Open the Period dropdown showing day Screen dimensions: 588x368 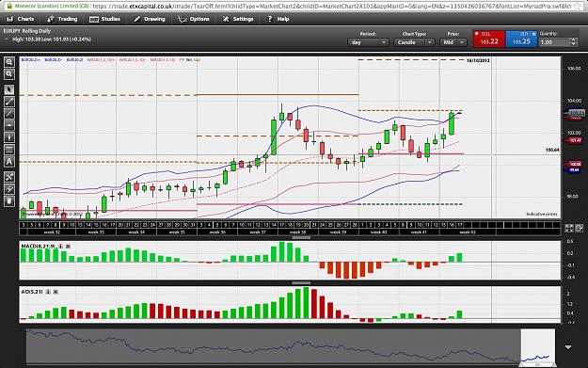(x=368, y=42)
